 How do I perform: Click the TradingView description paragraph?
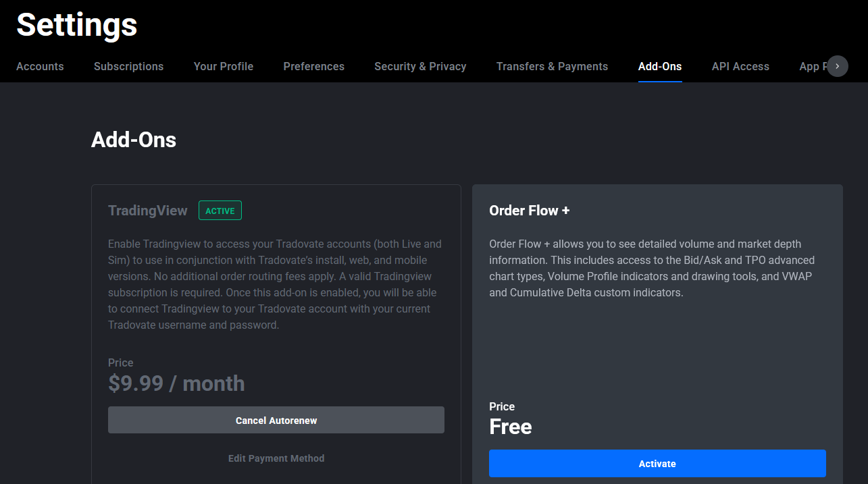[276, 284]
